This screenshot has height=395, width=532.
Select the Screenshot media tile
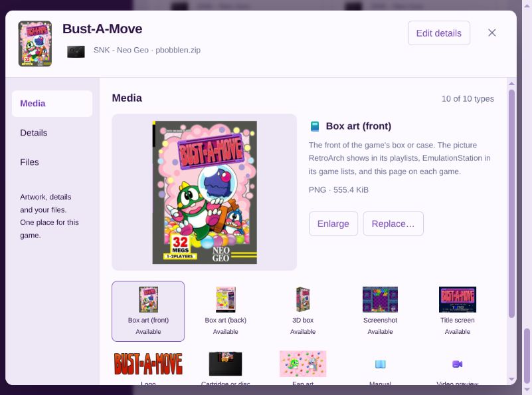pyautogui.click(x=380, y=311)
